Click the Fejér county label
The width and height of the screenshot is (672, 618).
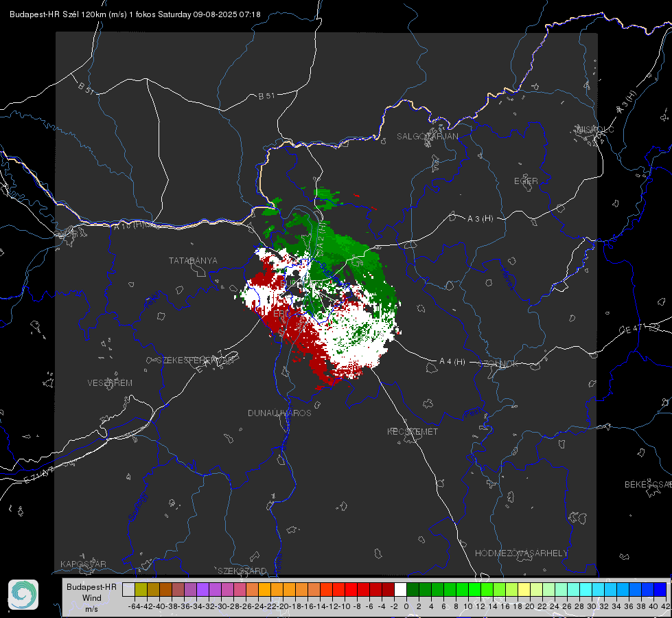[x=152, y=300]
